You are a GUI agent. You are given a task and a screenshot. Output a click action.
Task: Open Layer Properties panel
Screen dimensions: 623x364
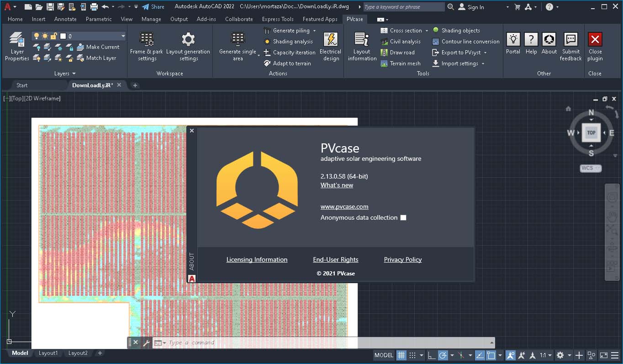coord(17,46)
